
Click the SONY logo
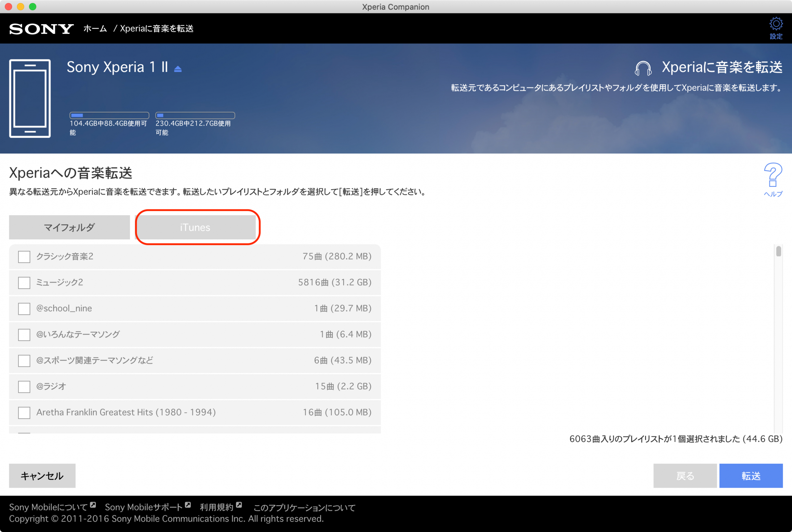[x=41, y=29]
